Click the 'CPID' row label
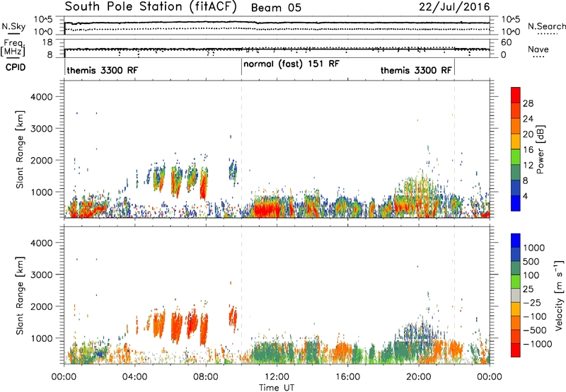This screenshot has width=566, height=392. [x=15, y=67]
